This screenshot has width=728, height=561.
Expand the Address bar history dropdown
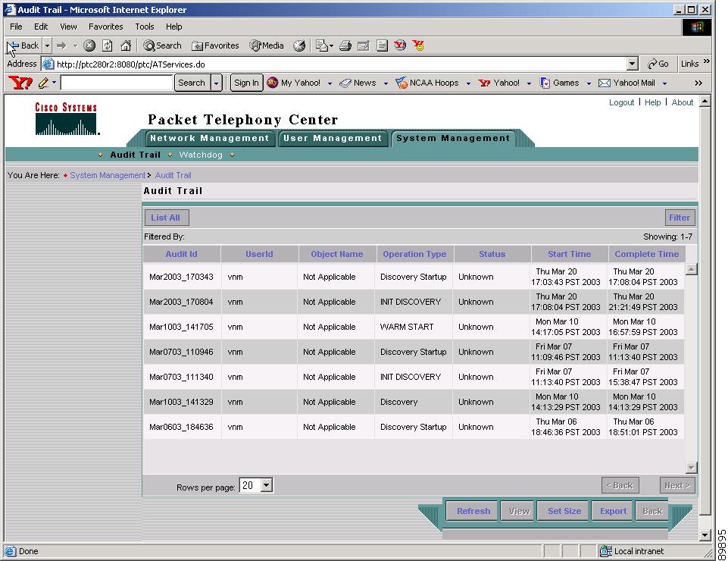632,63
